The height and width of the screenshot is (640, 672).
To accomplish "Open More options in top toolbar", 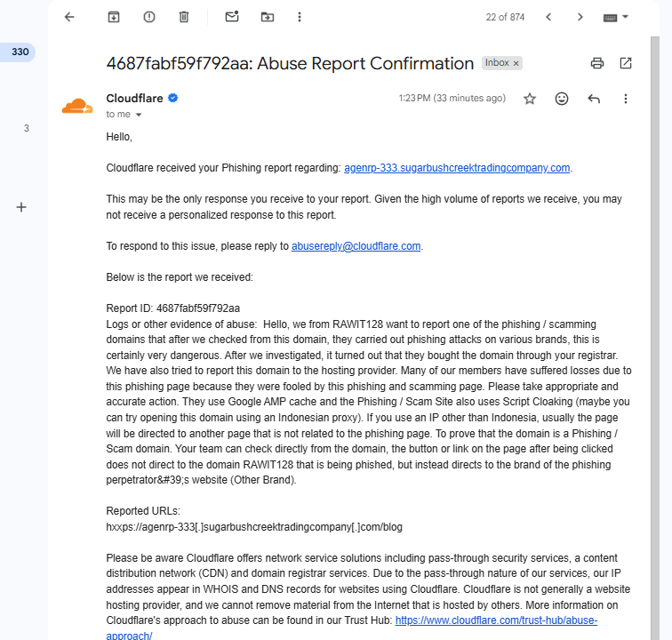I will click(300, 17).
